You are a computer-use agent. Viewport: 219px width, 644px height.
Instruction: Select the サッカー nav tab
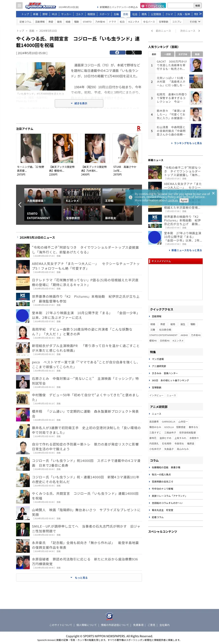click(x=66, y=14)
